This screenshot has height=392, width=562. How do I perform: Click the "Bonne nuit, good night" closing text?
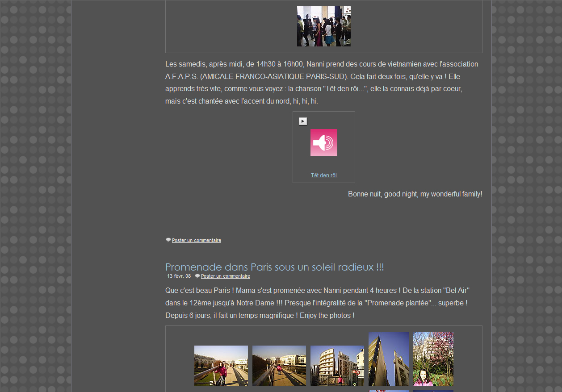415,194
